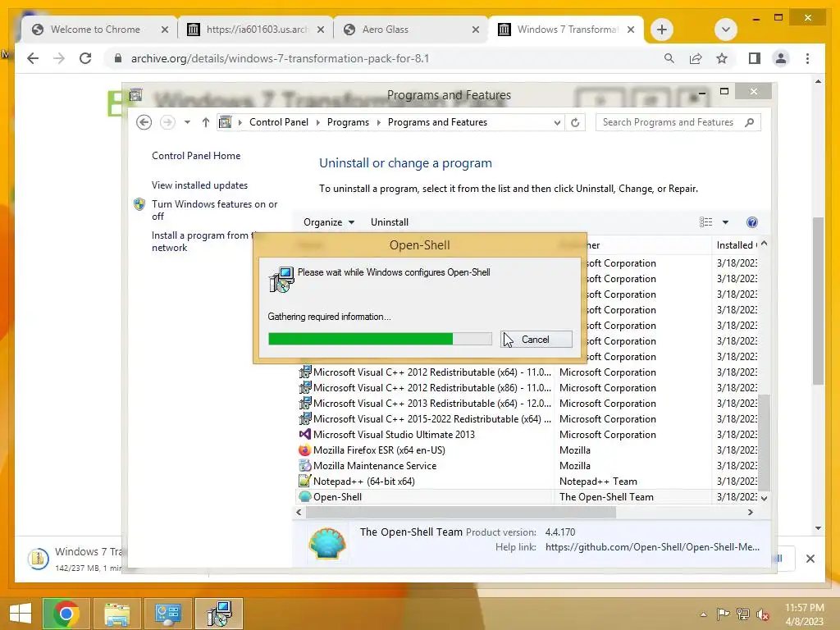Screen dimensions: 840x630
Task: Open the Organize dropdown menu
Action: [x=328, y=222]
